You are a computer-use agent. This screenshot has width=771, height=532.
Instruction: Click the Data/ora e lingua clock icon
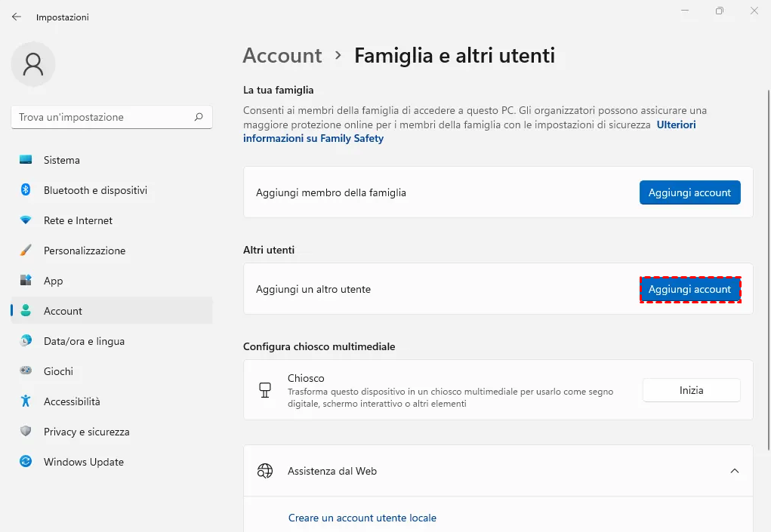pos(26,341)
